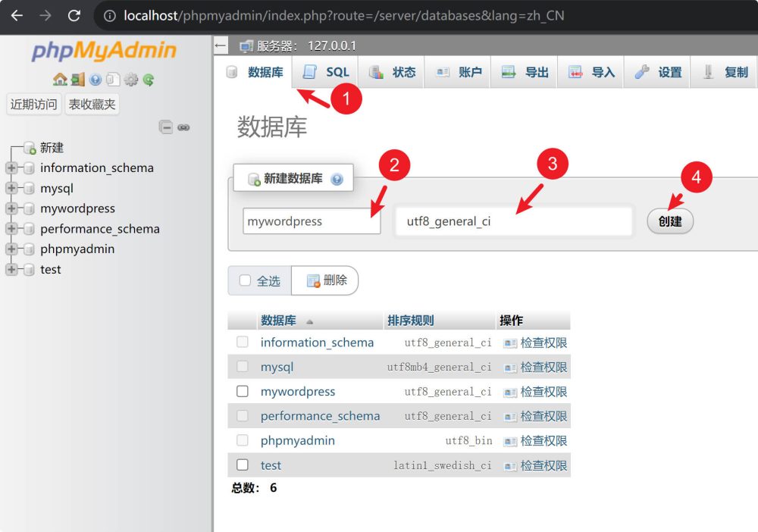This screenshot has width=758, height=532.
Task: Expand performance_schema node in navigation tree
Action: [11, 229]
